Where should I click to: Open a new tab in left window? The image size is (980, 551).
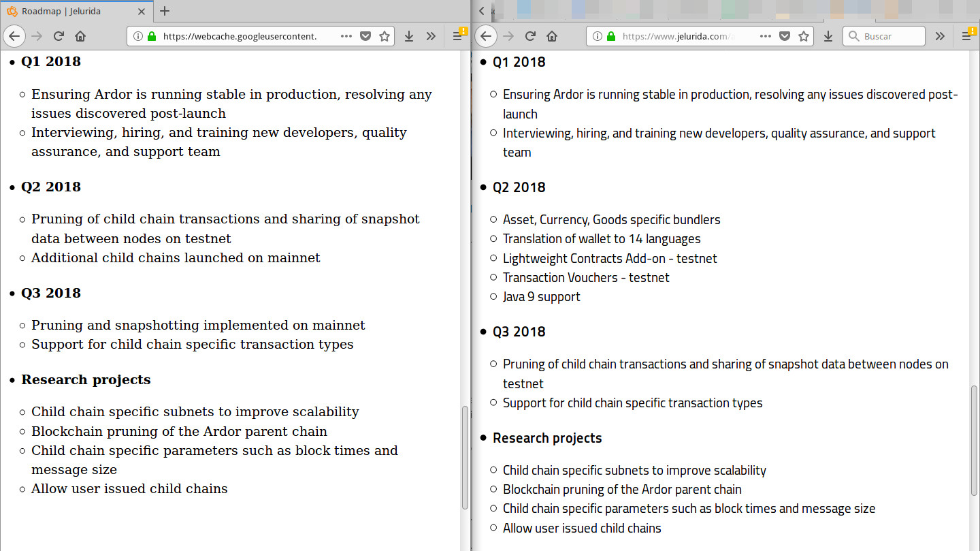165,11
